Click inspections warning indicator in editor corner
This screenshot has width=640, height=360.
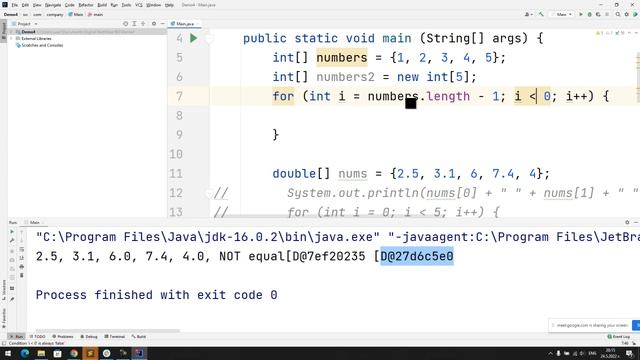609,33
